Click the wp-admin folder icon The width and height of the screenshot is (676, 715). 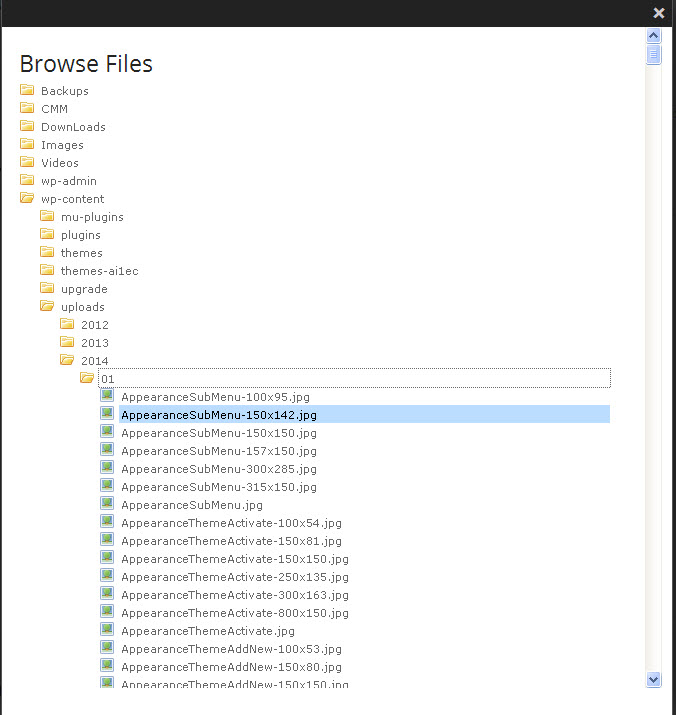[x=27, y=180]
